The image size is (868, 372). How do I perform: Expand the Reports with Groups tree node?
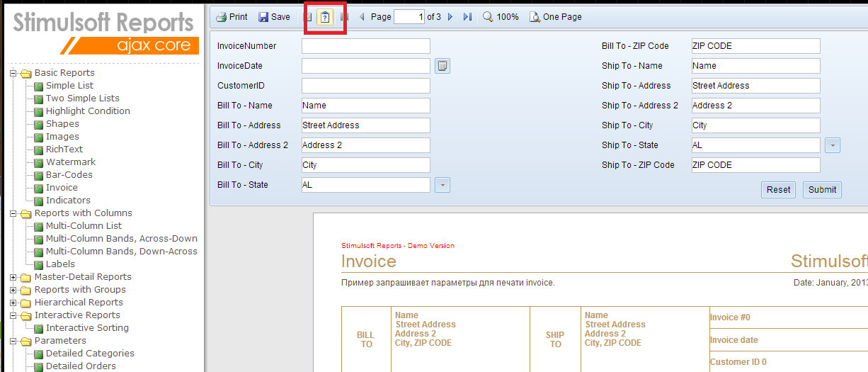[x=13, y=290]
